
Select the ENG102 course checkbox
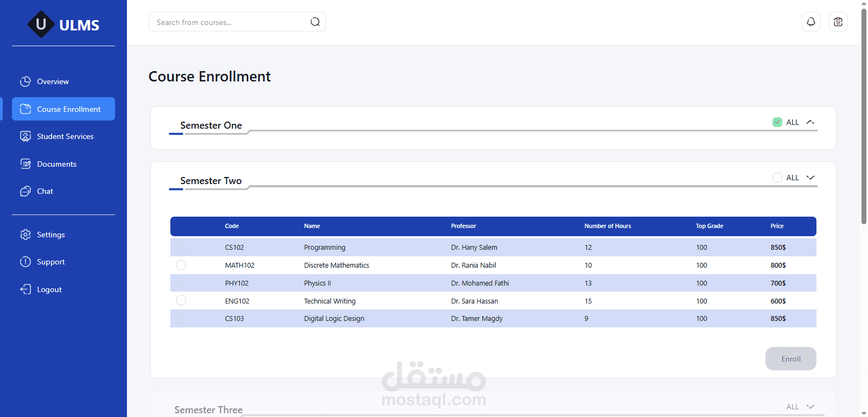point(181,300)
